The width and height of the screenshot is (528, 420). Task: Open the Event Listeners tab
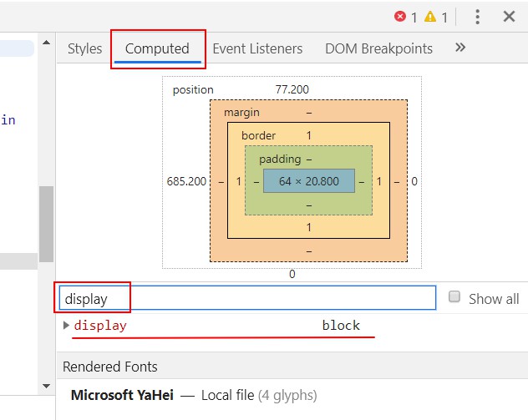(x=257, y=48)
